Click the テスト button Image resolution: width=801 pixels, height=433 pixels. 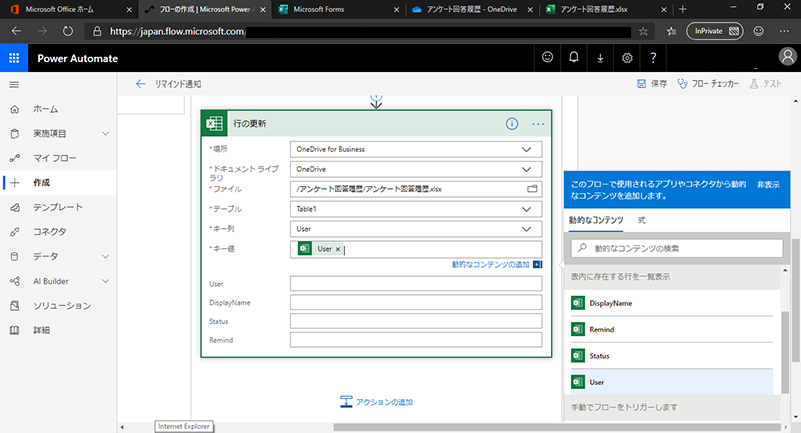[x=766, y=84]
